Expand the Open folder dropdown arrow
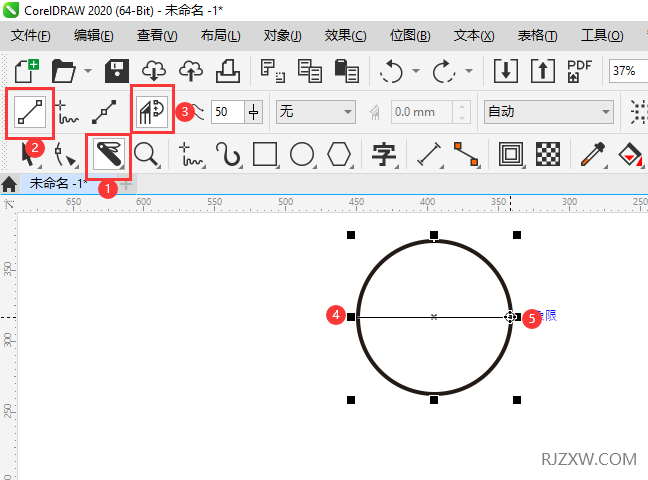The width and height of the screenshot is (648, 480). (88, 71)
